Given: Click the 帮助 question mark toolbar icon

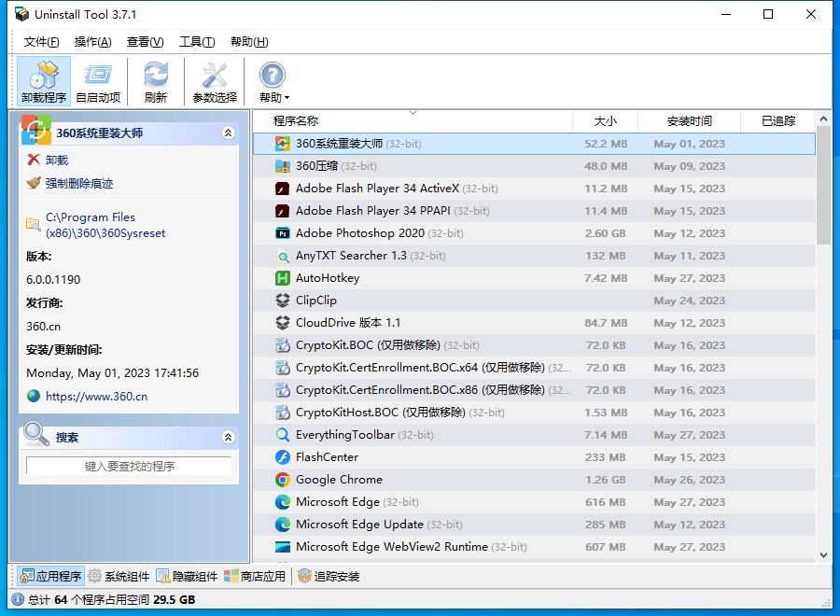Looking at the screenshot, I should click(273, 76).
